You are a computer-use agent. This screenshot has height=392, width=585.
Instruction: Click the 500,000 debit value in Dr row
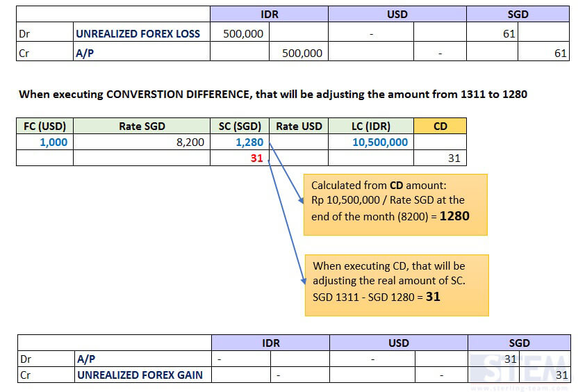coord(243,34)
